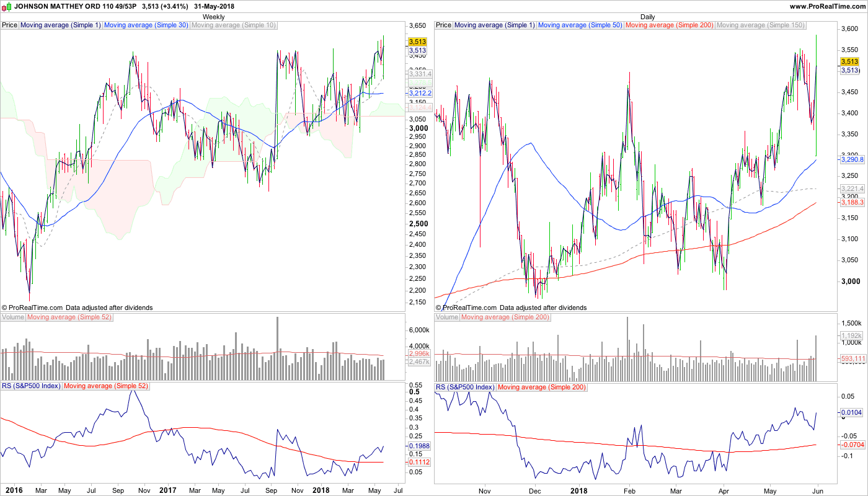This screenshot has height=496, width=868.
Task: Click the red -0.0704 RS average value
Action: click(853, 445)
